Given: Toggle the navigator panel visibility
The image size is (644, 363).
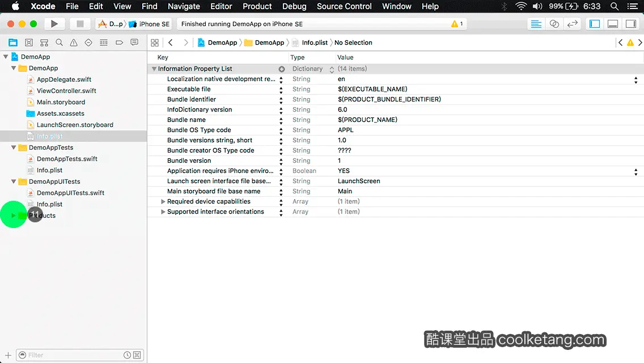Looking at the screenshot, I should [x=595, y=24].
